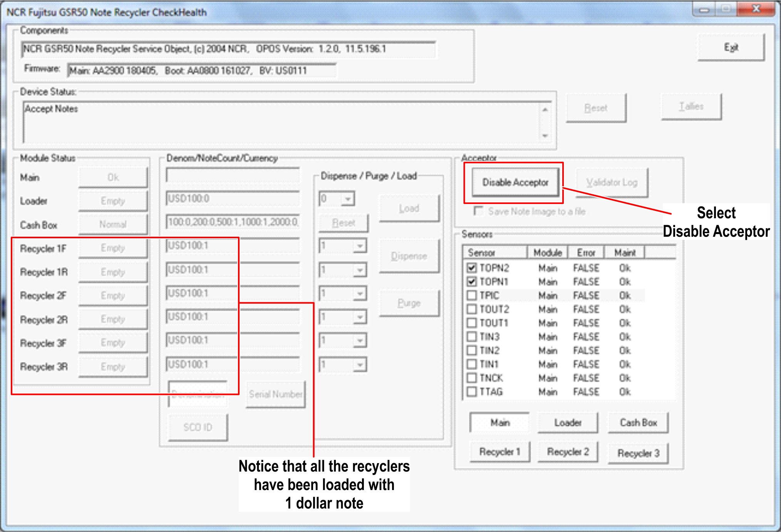Select the Main sensors button

coord(500,423)
